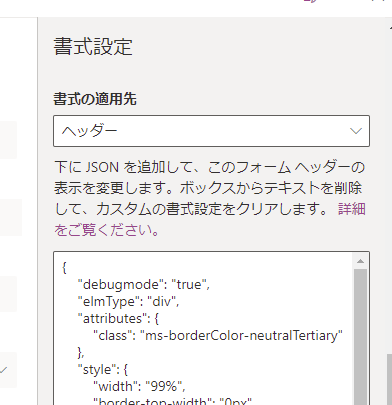Click the "elmType": "div" line
The width and height of the screenshot is (392, 405).
tap(128, 301)
